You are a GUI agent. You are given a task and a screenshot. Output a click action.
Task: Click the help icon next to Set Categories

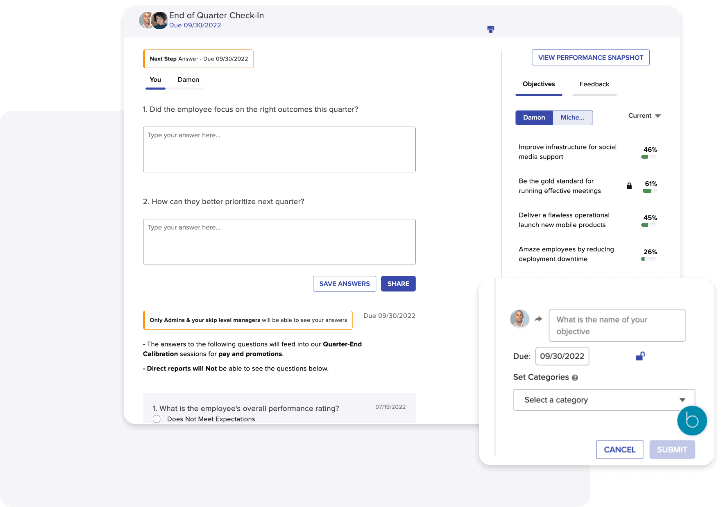[x=575, y=377]
